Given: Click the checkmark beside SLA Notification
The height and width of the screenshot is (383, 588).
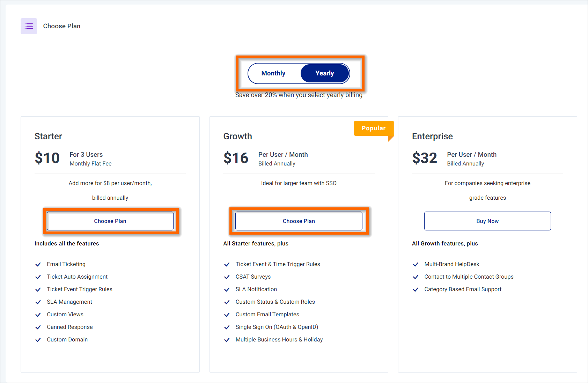Looking at the screenshot, I should (x=227, y=289).
